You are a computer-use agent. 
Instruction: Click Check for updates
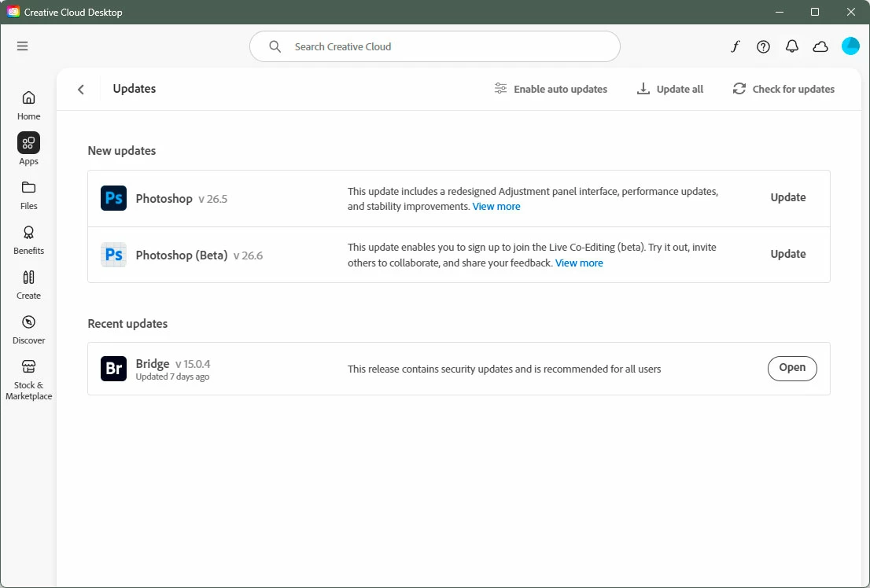point(783,89)
